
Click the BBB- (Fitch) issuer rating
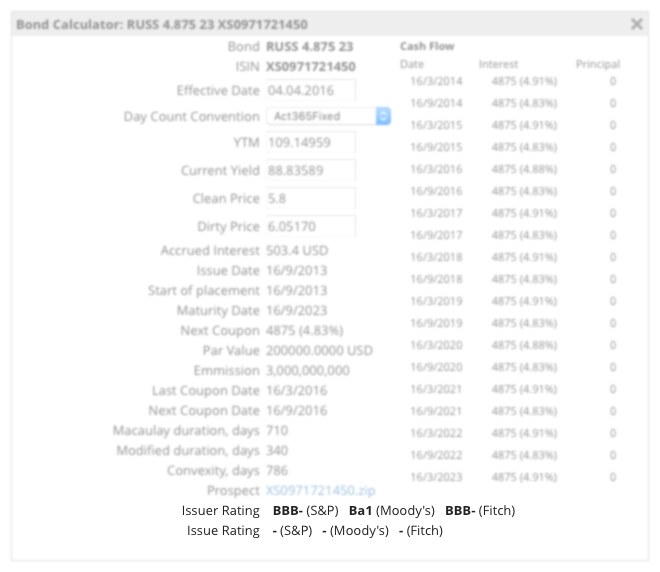click(480, 511)
